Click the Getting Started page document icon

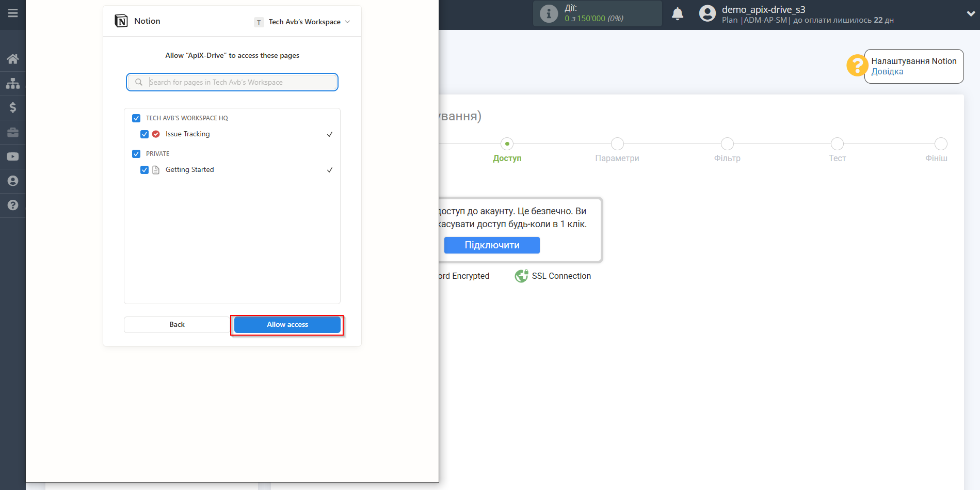(156, 169)
